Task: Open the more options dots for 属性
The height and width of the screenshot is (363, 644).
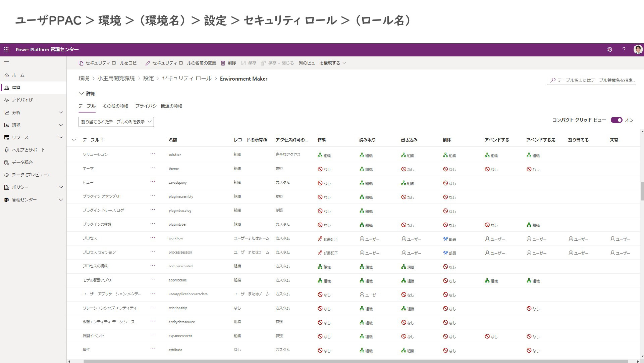Action: [153, 349]
